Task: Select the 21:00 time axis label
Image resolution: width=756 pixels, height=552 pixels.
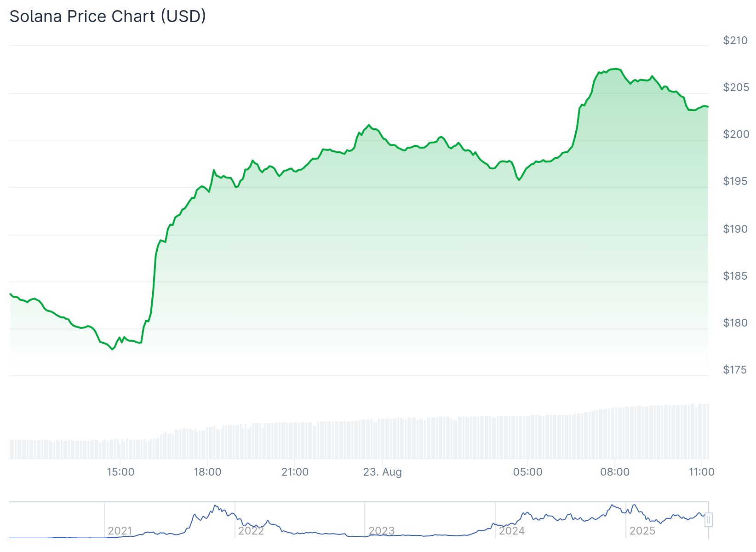Action: click(x=295, y=472)
